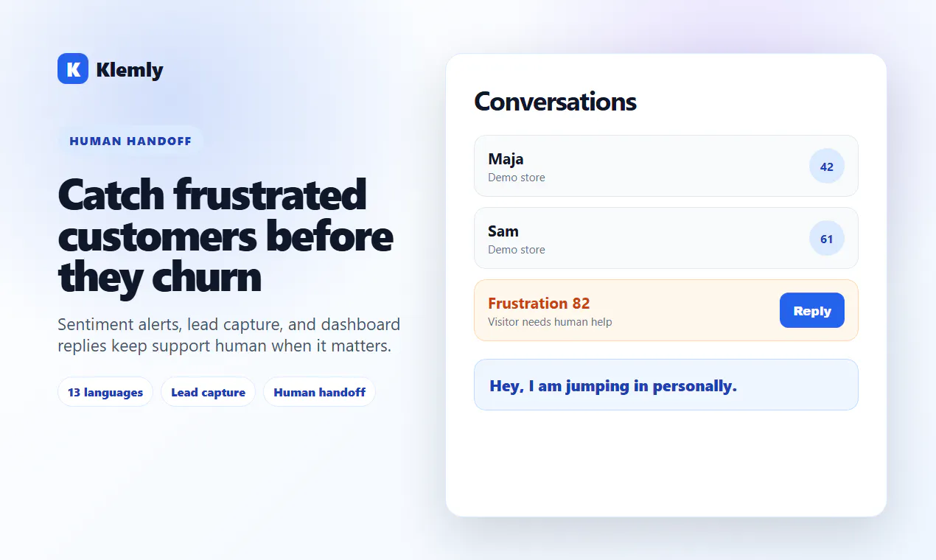Select the HUMAN HANDOFF badge
The height and width of the screenshot is (560, 936).
click(x=130, y=141)
